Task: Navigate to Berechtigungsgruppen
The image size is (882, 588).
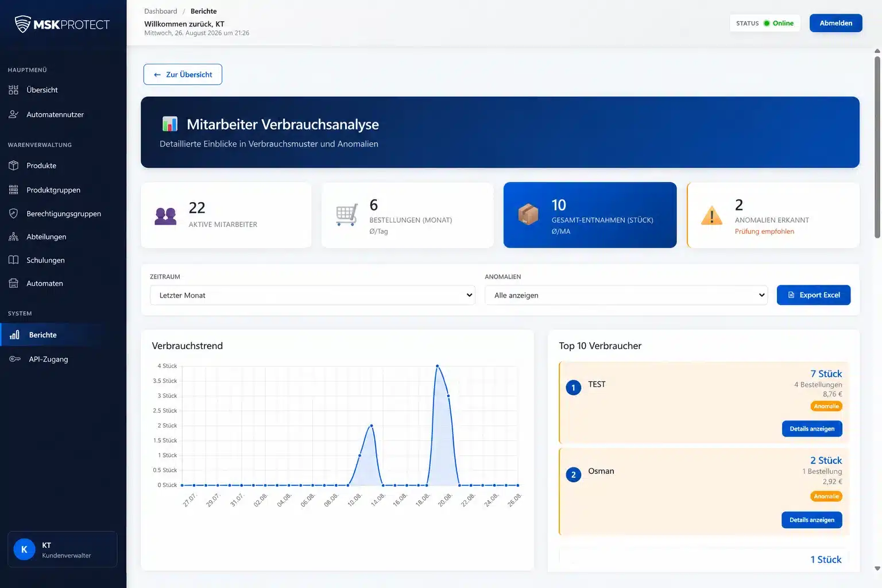Action: pos(63,214)
